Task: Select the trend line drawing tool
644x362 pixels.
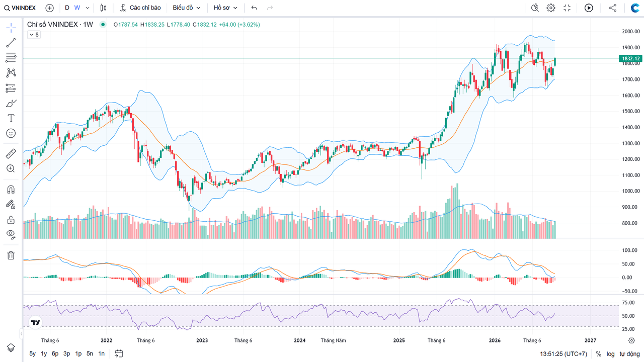Action: (x=11, y=43)
